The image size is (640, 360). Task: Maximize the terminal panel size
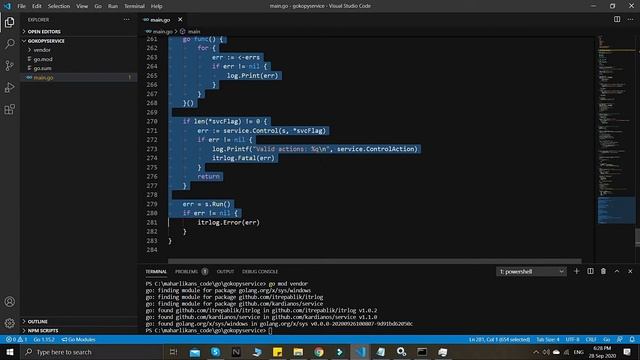(x=617, y=271)
